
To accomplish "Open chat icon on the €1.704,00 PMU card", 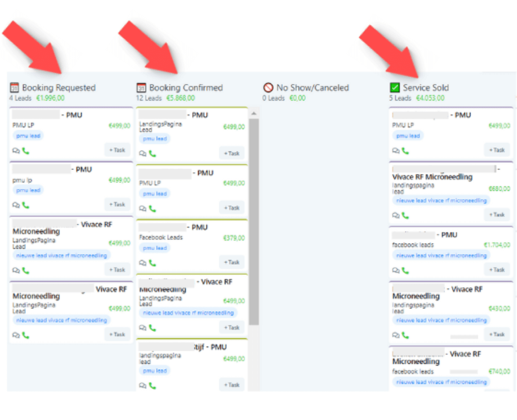I will pyautogui.click(x=396, y=271).
